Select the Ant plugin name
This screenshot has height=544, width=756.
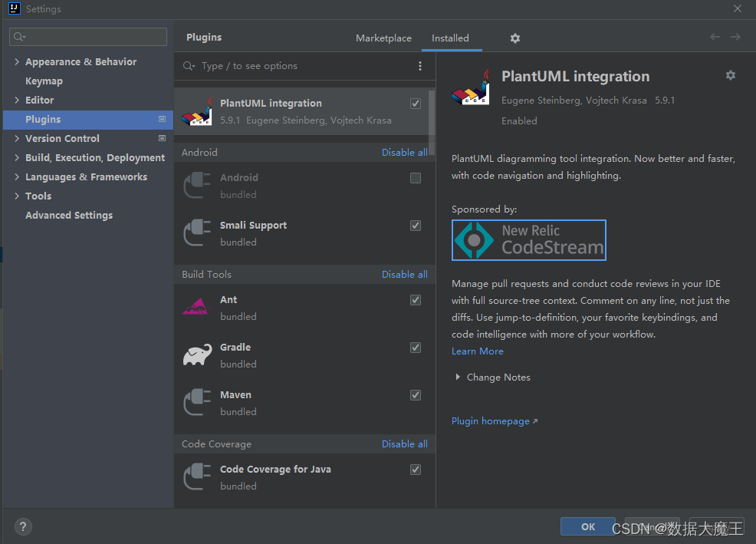[228, 300]
